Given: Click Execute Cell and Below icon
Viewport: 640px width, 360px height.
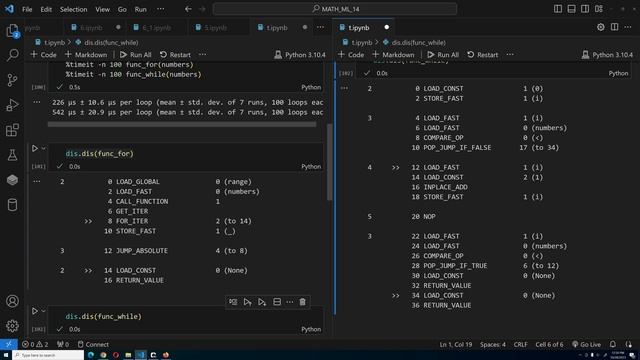Looking at the screenshot, I should 262,302.
